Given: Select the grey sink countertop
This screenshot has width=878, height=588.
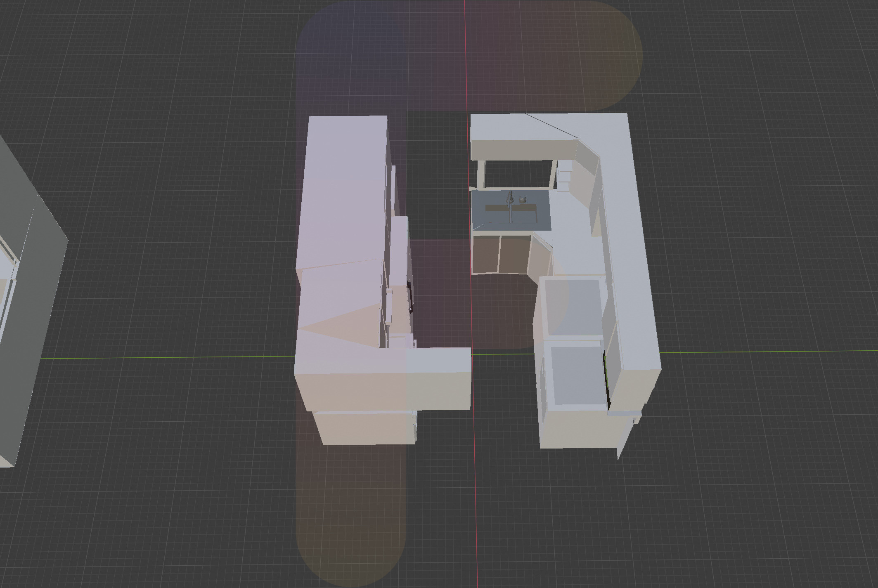Looking at the screenshot, I should coord(511,210).
